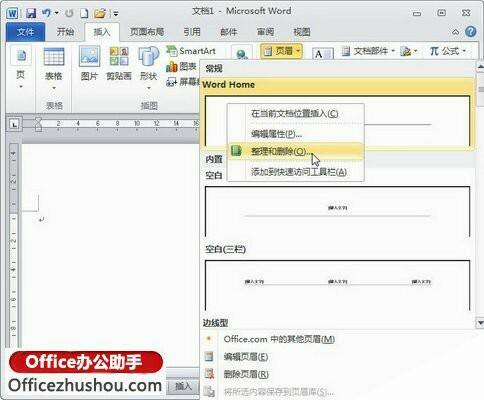Choose 在当前文档位置插入(C) from context menu
The height and width of the screenshot is (400, 484).
pos(295,114)
